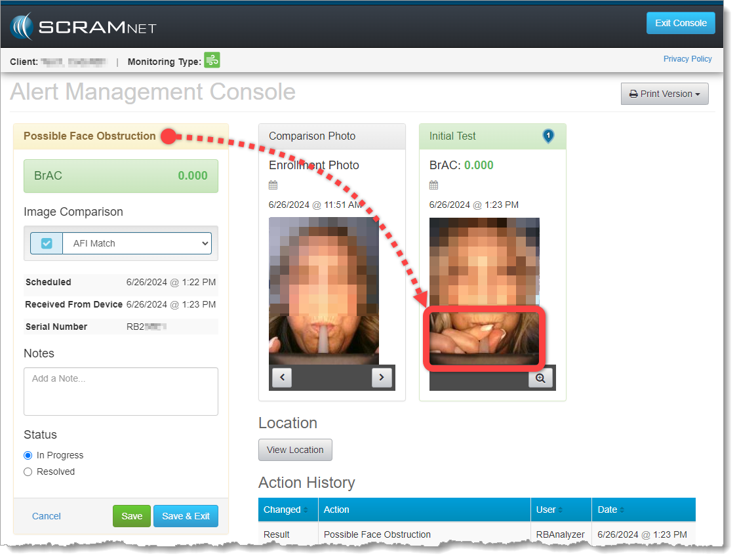Click the breath Monitoring Type icon
The image size is (737, 560).
point(212,60)
